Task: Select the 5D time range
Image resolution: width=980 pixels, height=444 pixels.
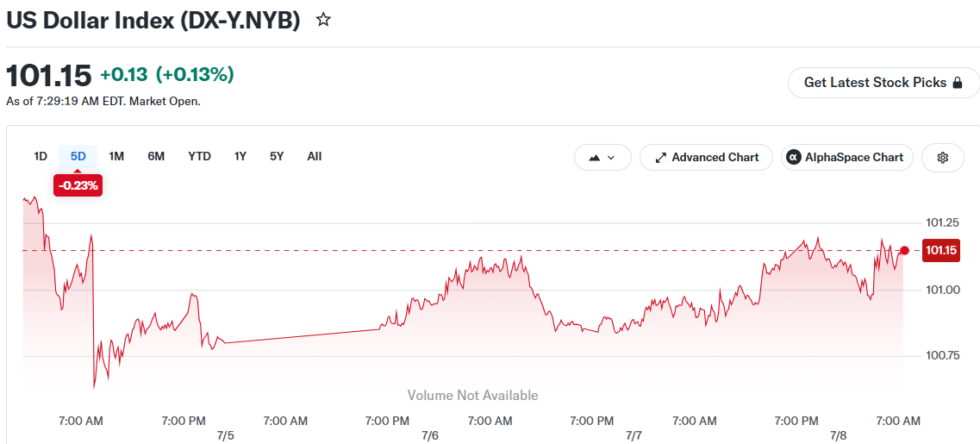Action: 78,156
